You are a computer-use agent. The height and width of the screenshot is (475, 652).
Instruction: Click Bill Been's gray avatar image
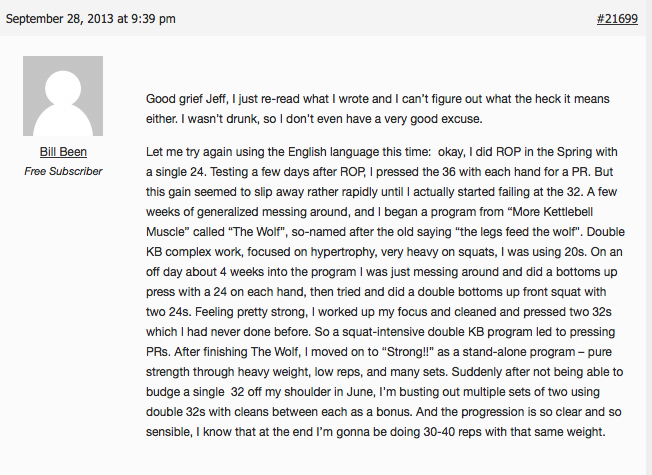coord(63,96)
